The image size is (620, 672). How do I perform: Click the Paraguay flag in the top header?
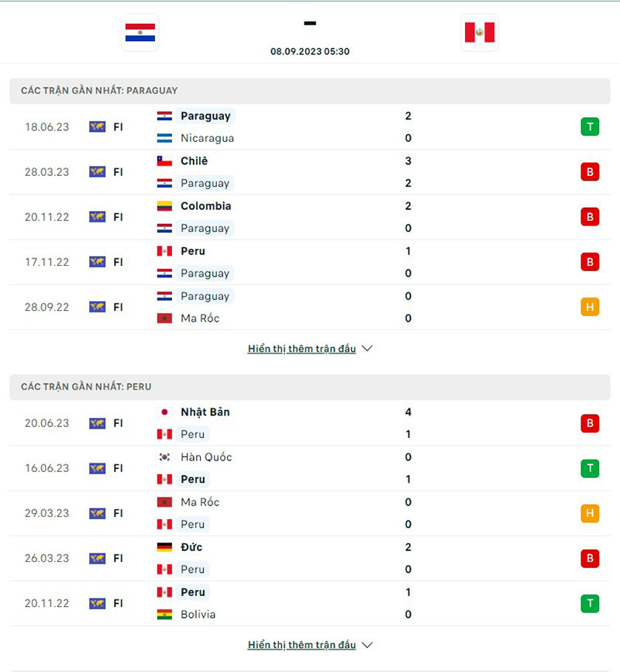tap(139, 33)
